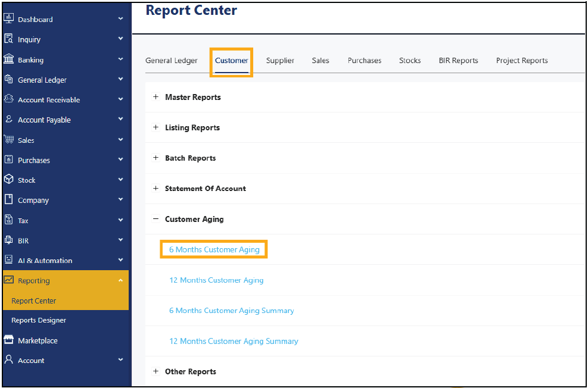Expand the Tax menu chevron
588x388 pixels.
(120, 220)
